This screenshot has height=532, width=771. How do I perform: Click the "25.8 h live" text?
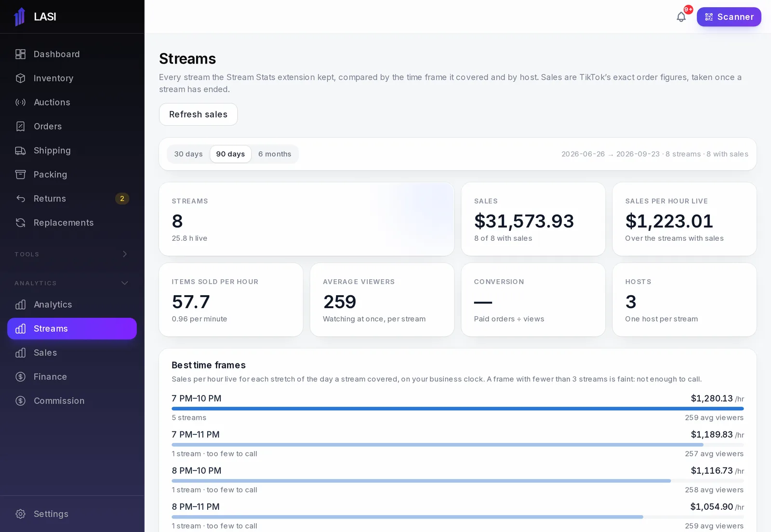tap(189, 238)
